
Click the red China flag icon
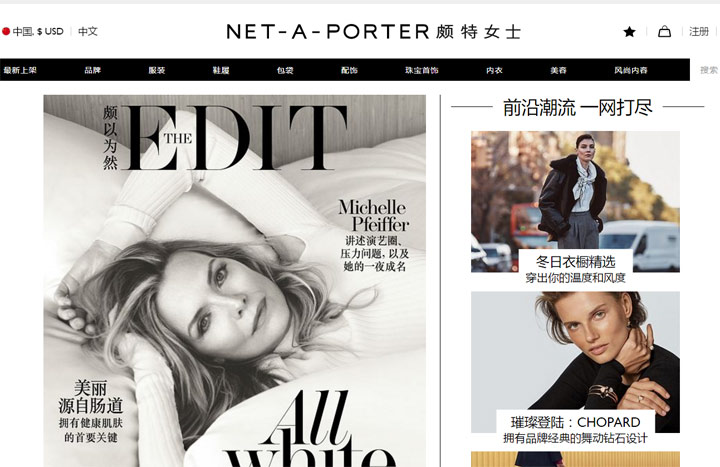coord(6,31)
